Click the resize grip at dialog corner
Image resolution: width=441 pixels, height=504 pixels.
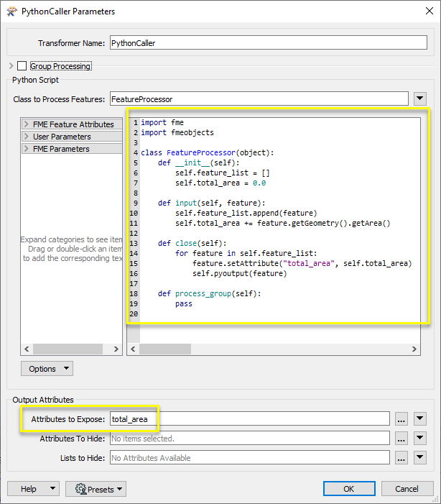tap(436, 499)
